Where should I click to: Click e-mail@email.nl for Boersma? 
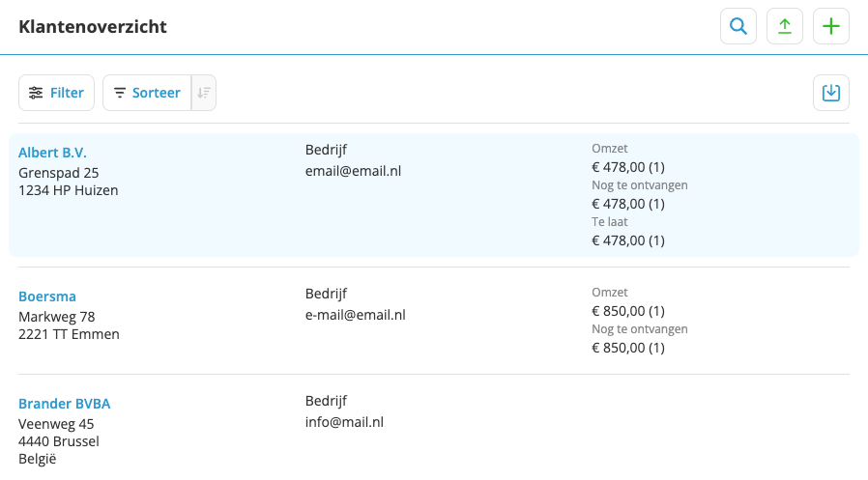pyautogui.click(x=356, y=315)
